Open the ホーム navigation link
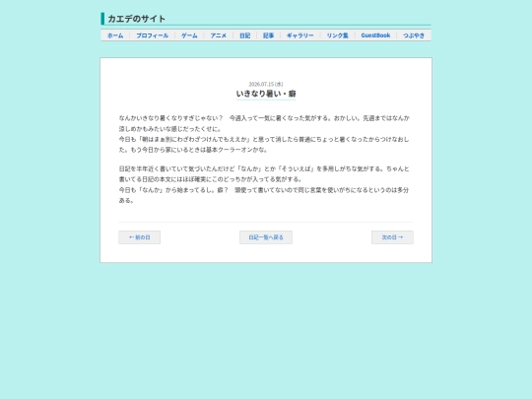This screenshot has height=399, width=532. point(115,35)
